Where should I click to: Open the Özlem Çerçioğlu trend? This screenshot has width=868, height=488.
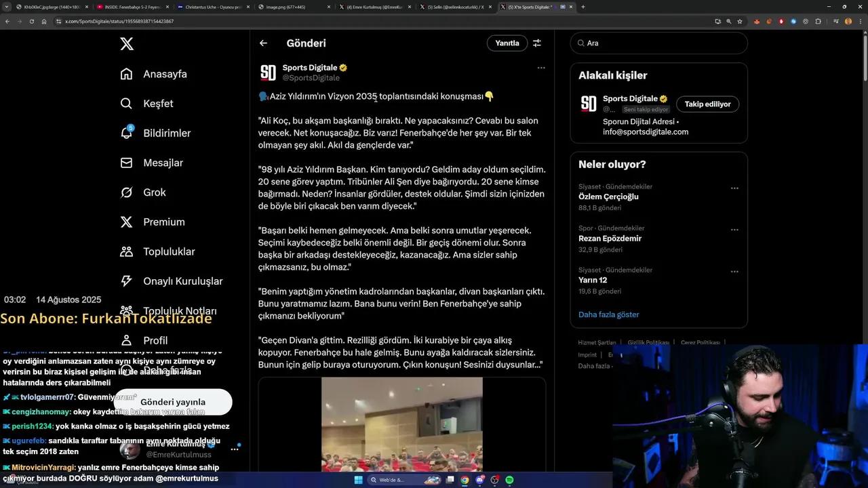click(x=608, y=197)
